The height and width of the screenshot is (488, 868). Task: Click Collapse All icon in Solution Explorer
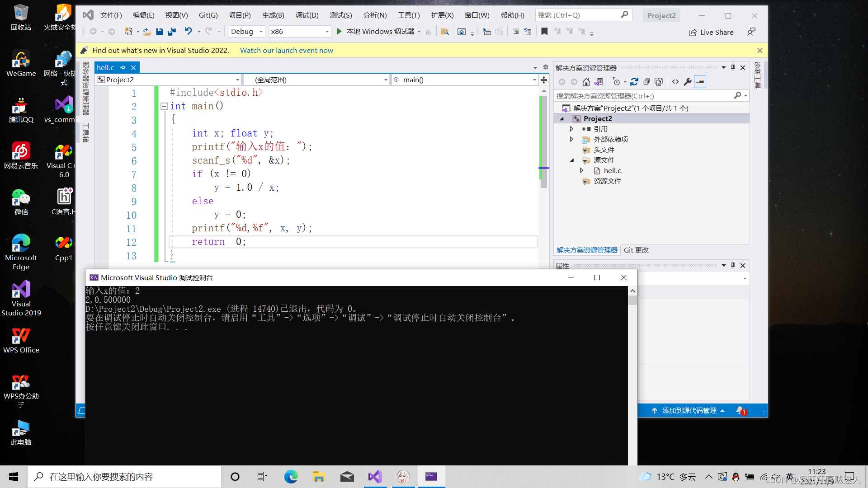646,82
